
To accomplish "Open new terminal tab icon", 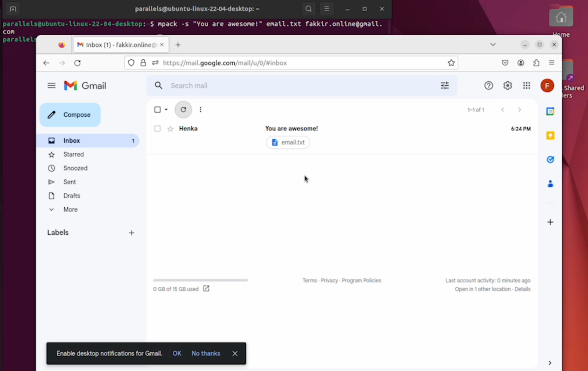I will (x=13, y=9).
